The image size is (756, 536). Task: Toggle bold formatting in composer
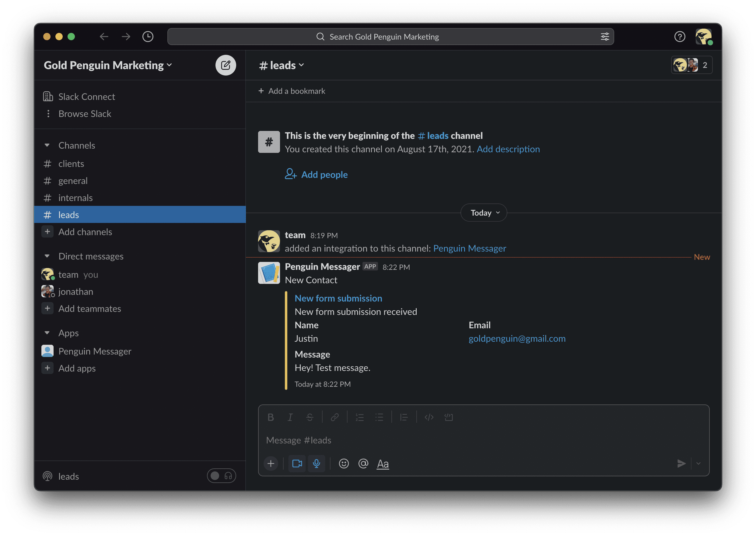pyautogui.click(x=271, y=417)
